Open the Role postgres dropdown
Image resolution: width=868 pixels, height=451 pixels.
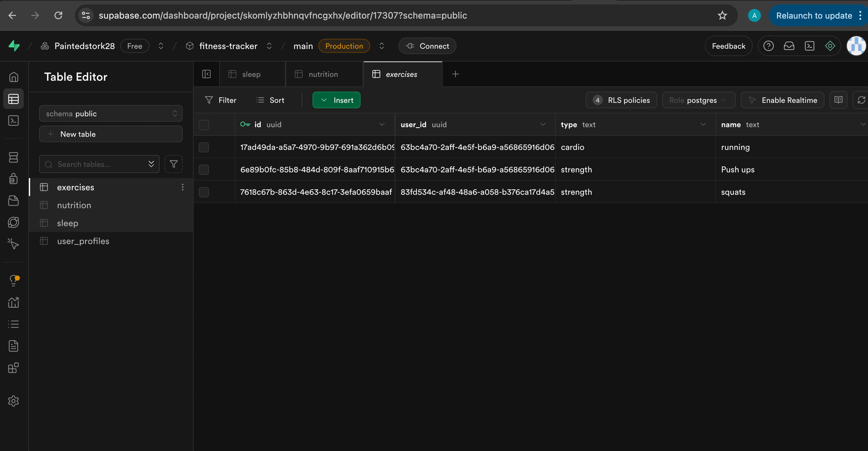698,100
